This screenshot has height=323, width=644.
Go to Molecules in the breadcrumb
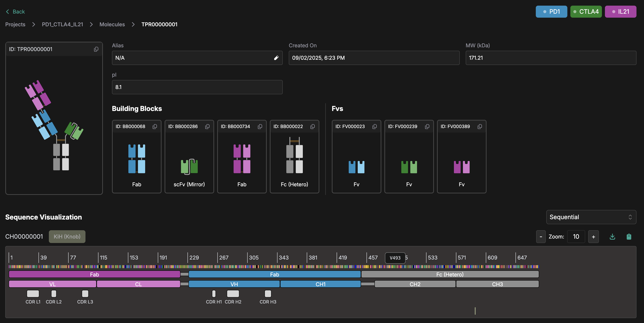coord(112,24)
